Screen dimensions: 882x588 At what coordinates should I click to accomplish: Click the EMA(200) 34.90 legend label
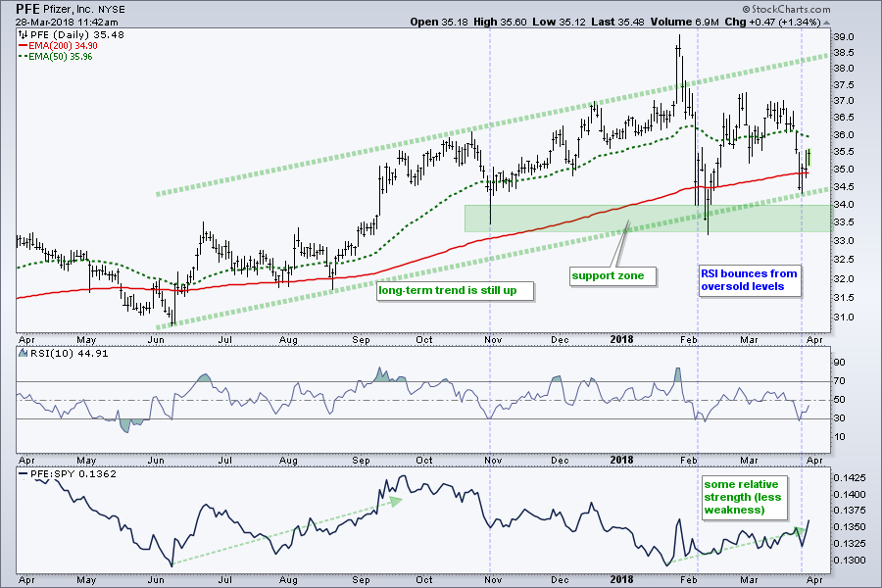coord(63,46)
